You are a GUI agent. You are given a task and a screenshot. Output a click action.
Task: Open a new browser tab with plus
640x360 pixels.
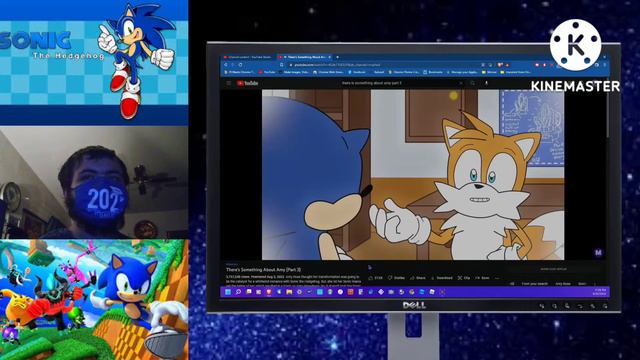pyautogui.click(x=337, y=57)
